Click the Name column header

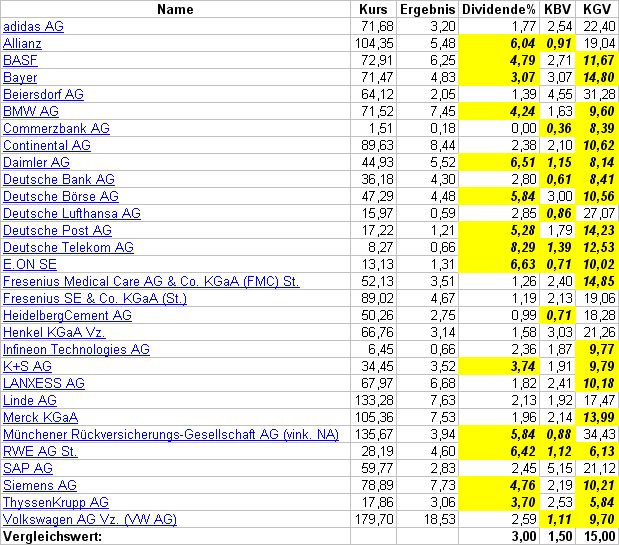point(175,9)
